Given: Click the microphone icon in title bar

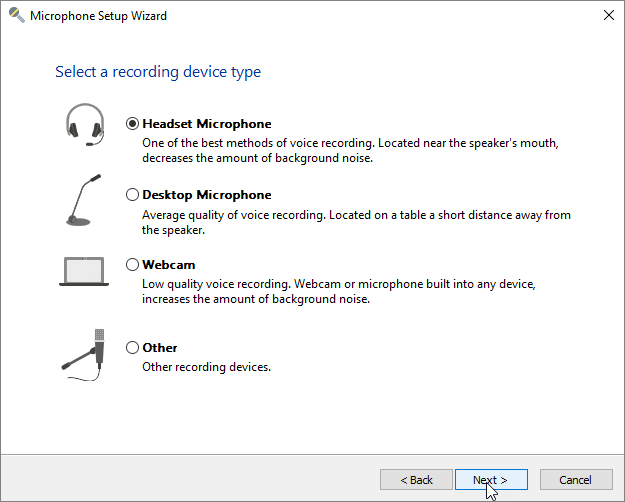Looking at the screenshot, I should pyautogui.click(x=16, y=16).
